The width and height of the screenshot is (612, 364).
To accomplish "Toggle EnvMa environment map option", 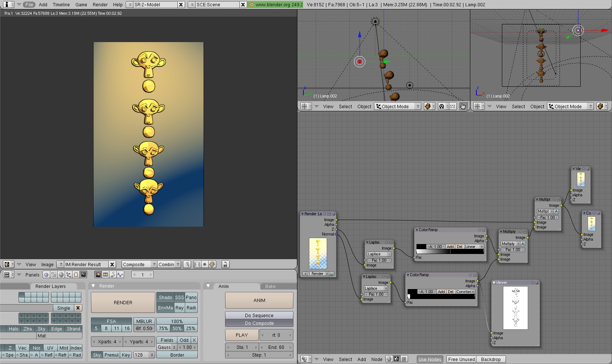I will click(165, 308).
